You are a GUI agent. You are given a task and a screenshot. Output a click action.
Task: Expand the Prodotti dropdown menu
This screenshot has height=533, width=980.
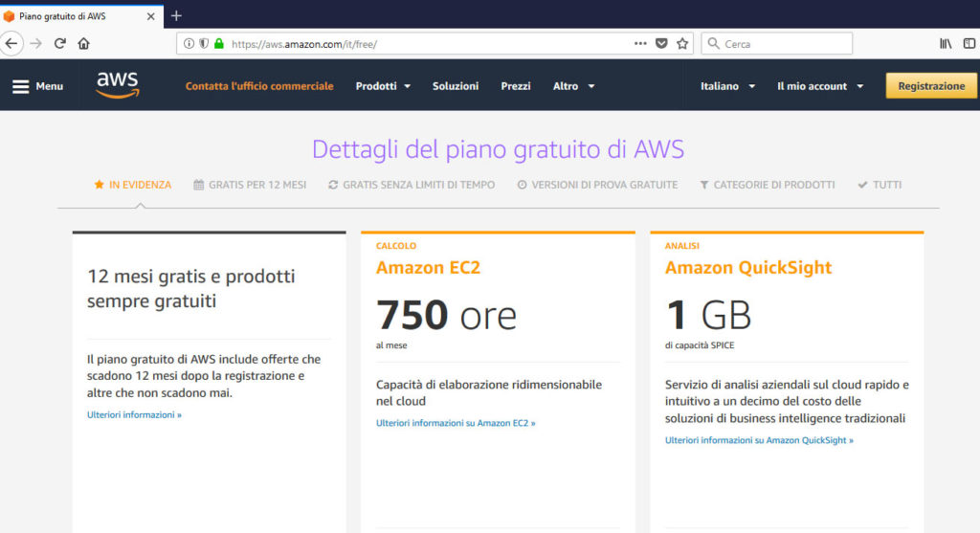pyautogui.click(x=383, y=86)
